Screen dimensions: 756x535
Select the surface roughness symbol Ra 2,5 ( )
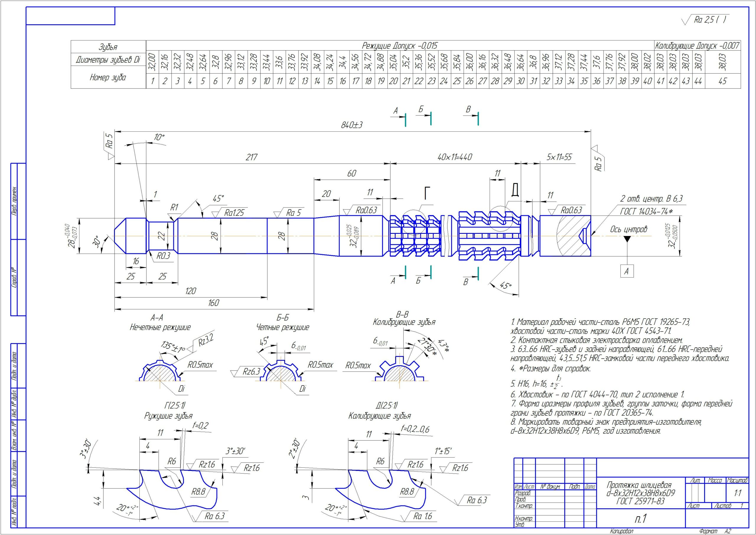[x=705, y=20]
